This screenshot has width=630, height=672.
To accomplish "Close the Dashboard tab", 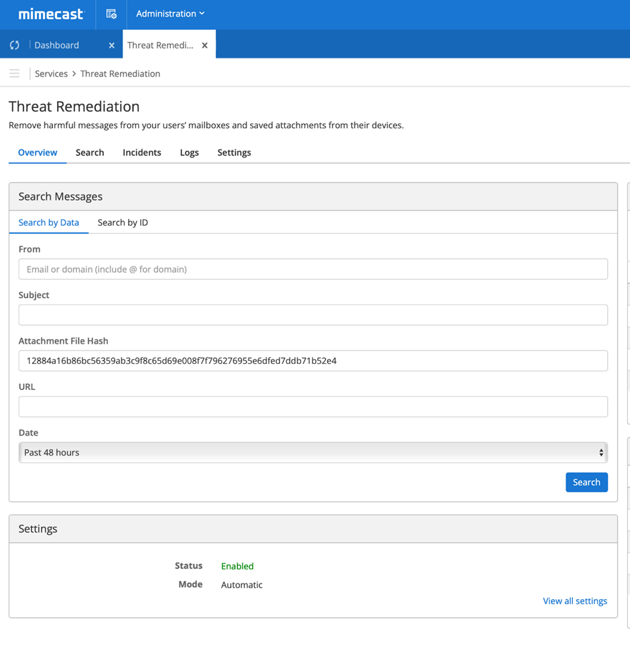I will [111, 46].
